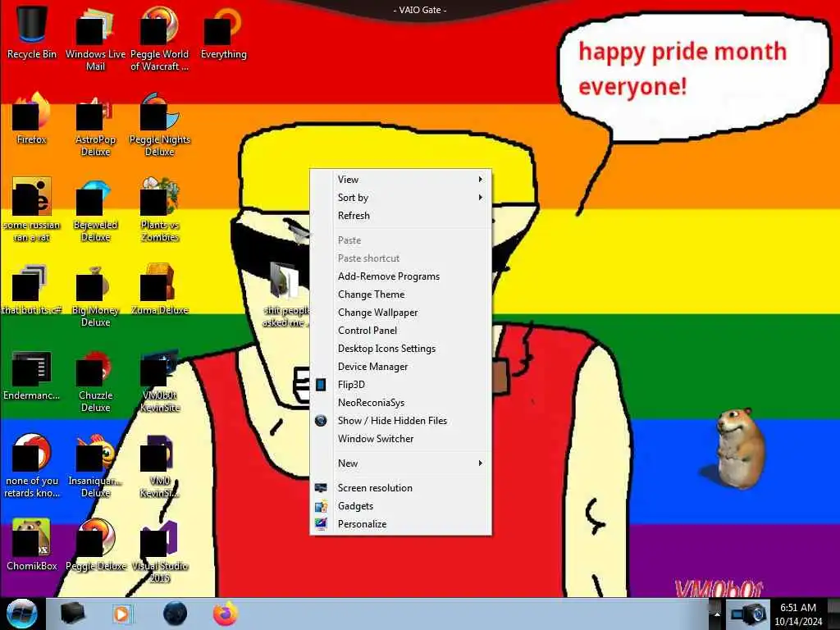Select the Insaniquarium Deluxe shortcut
Screen dimensions: 840x630
[95, 466]
